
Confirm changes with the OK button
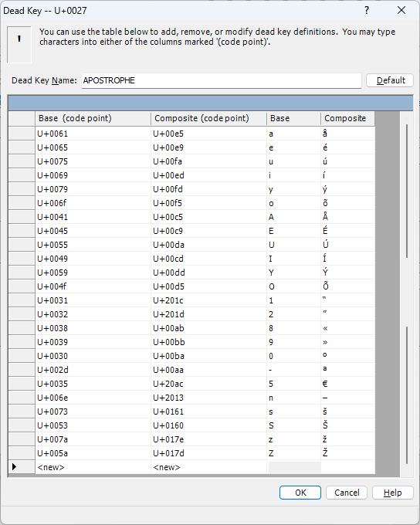click(300, 493)
